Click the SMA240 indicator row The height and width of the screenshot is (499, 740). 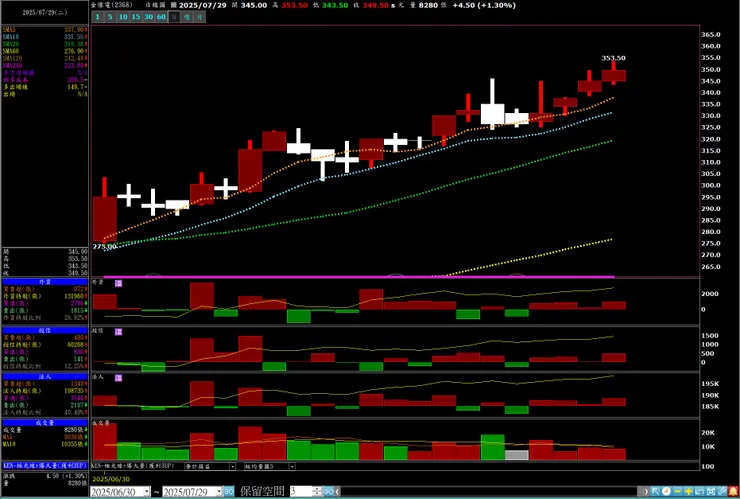pyautogui.click(x=45, y=66)
